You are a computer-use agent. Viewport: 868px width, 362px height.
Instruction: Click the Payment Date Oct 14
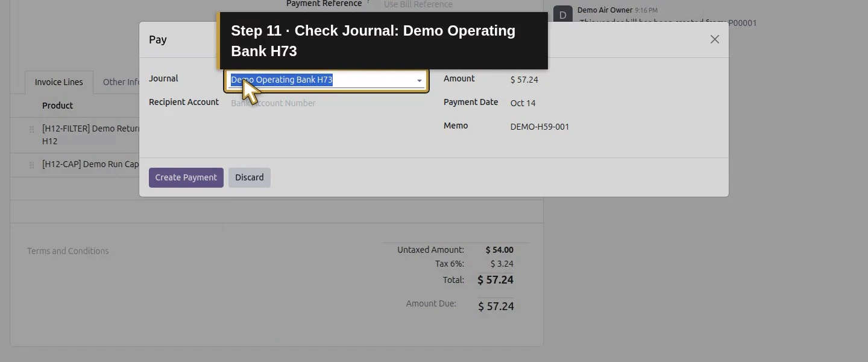[x=523, y=103]
